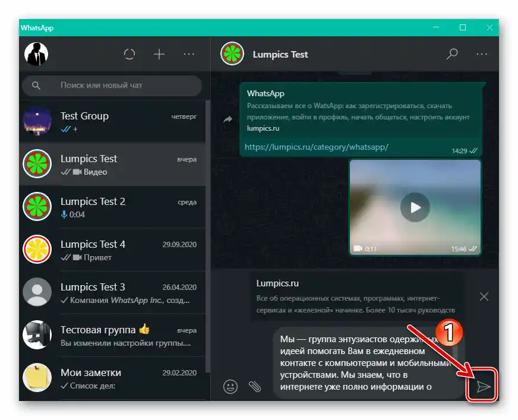Open Lumpics Test contact avatar in header
This screenshot has width=518, height=420.
(232, 54)
